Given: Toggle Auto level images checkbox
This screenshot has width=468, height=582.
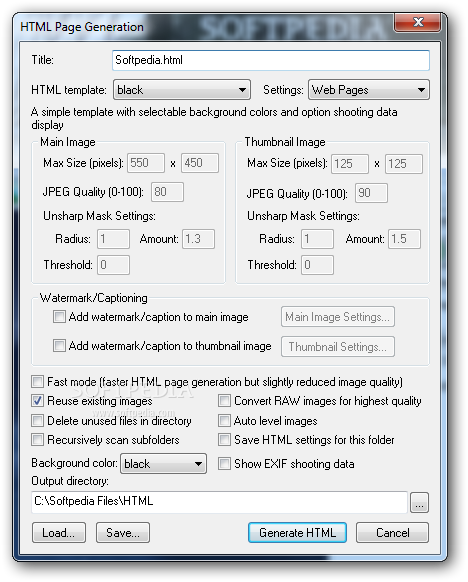Looking at the screenshot, I should click(224, 421).
